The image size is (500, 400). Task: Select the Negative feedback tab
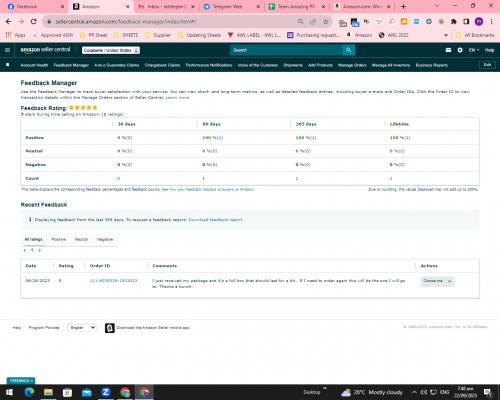pyautogui.click(x=105, y=239)
